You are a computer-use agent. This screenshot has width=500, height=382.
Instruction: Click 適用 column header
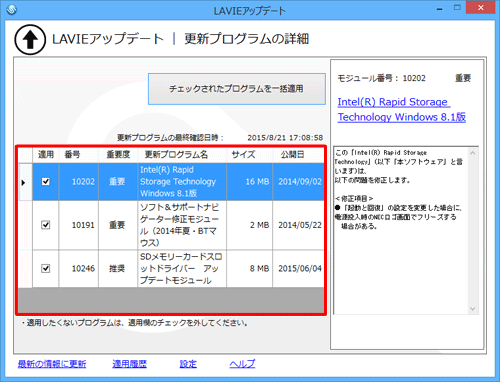tap(46, 155)
